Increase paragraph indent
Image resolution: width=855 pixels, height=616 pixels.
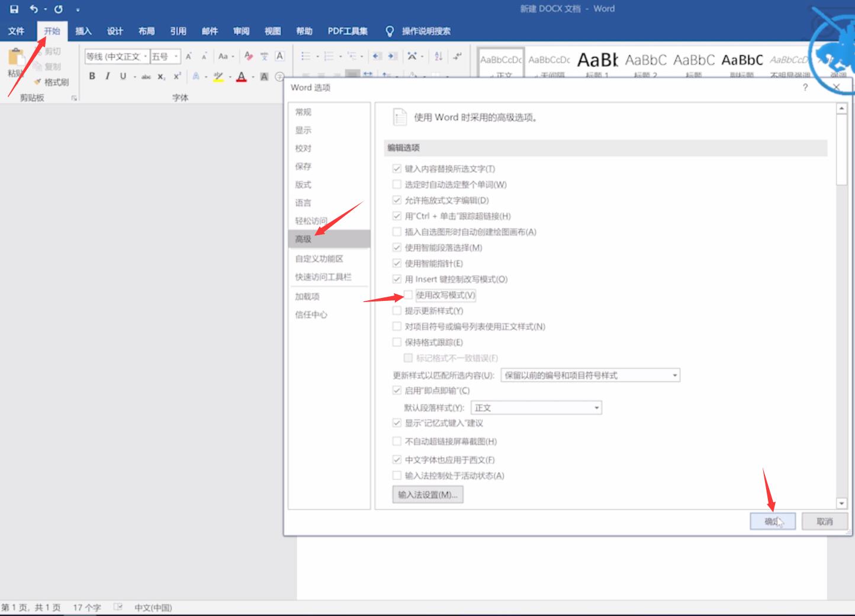(x=392, y=56)
